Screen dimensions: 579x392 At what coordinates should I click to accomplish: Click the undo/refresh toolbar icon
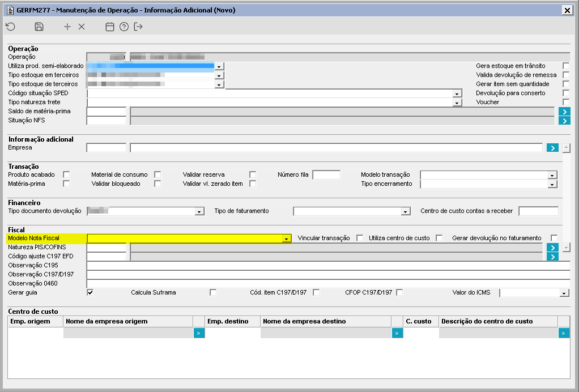coord(11,27)
